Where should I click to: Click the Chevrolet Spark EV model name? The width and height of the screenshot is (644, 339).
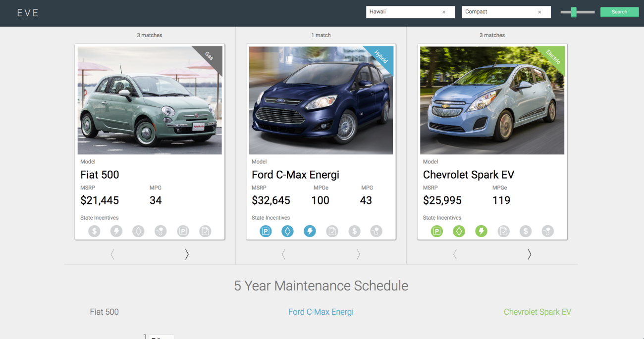469,175
